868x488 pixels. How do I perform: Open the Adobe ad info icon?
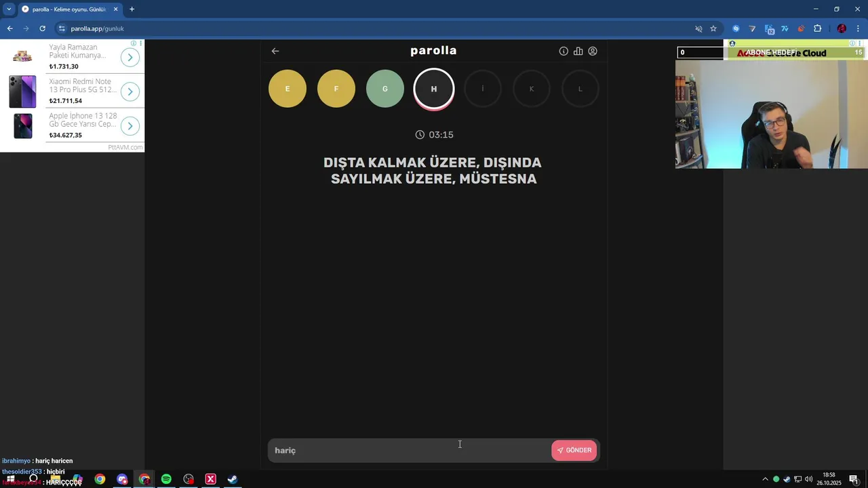[x=854, y=43]
